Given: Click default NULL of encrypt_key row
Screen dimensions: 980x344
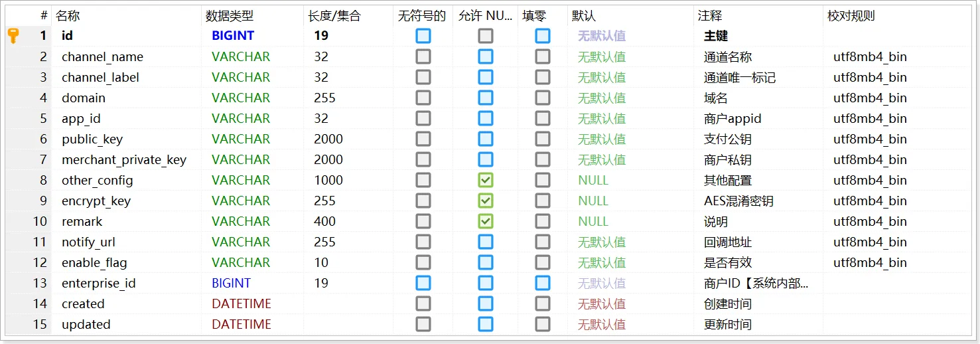Looking at the screenshot, I should pos(593,201).
